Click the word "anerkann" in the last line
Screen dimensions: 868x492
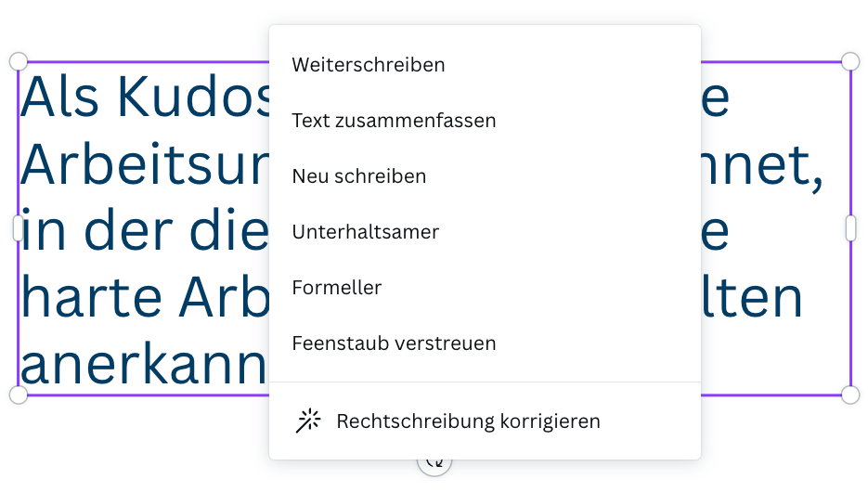tap(144, 365)
